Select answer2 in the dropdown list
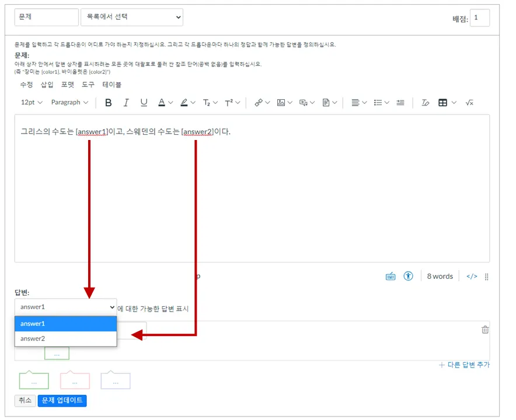516x420 pixels. click(66, 338)
